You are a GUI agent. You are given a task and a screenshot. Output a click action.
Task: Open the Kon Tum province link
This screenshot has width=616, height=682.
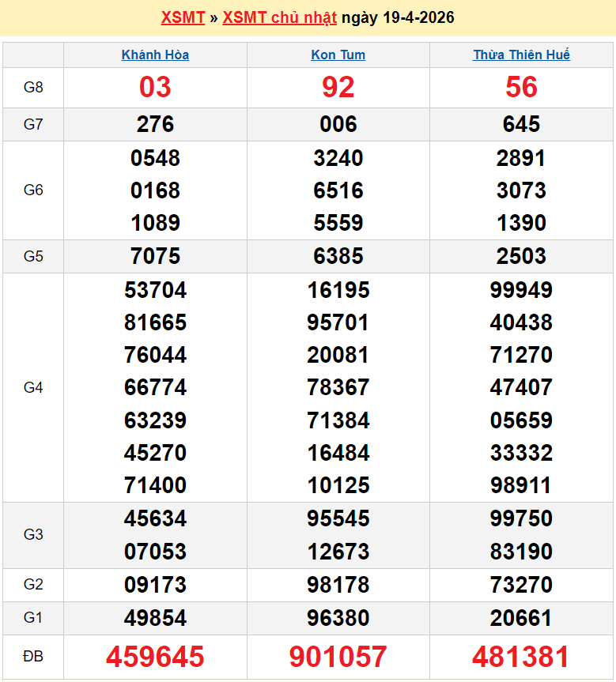point(338,55)
